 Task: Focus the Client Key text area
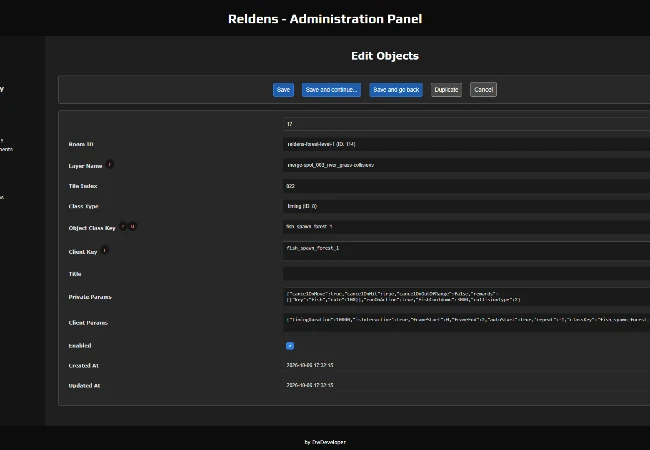(466, 251)
